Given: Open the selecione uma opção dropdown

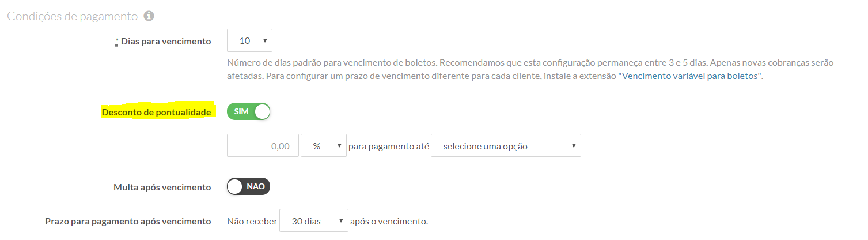Looking at the screenshot, I should (x=505, y=146).
